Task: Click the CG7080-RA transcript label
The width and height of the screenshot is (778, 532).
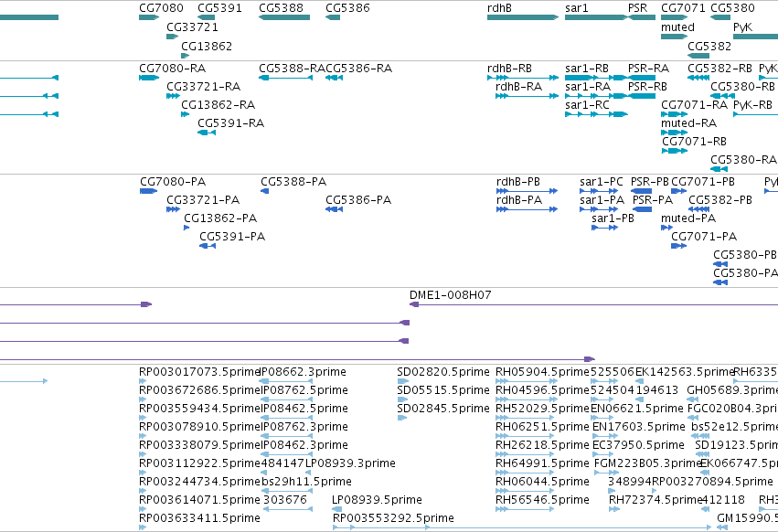Action: tap(173, 68)
